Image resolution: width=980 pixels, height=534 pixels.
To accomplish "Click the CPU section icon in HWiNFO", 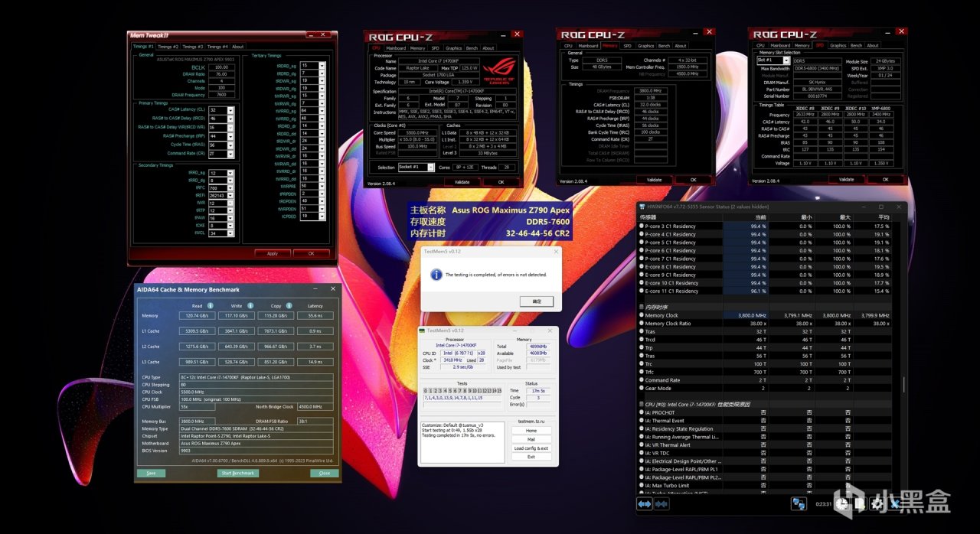I will [642, 404].
